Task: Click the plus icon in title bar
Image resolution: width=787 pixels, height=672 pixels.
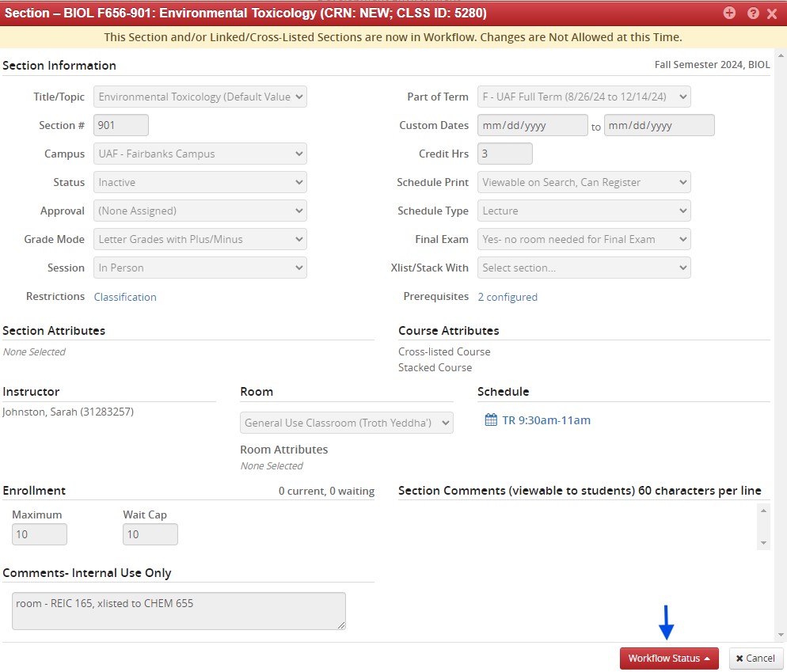Action: coord(729,13)
